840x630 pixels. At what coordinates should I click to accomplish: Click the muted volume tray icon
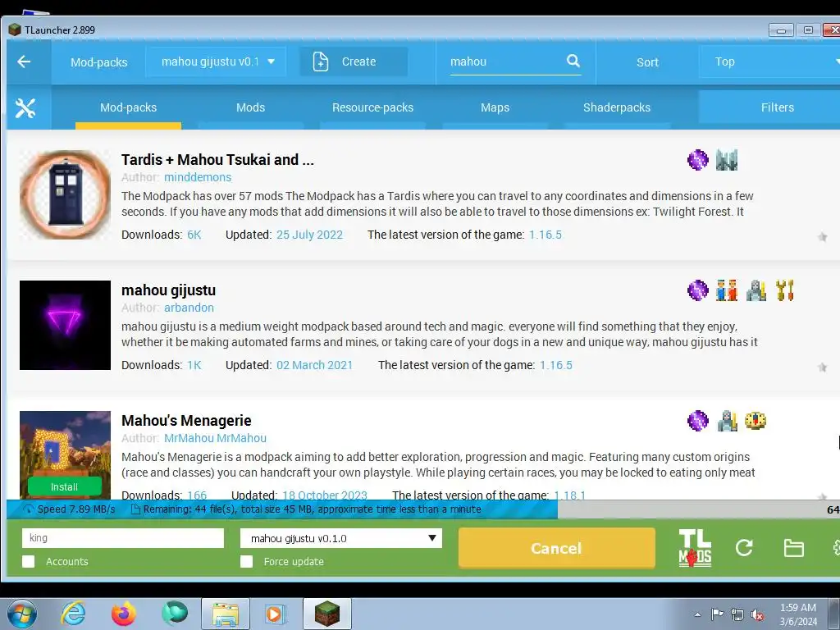click(757, 614)
